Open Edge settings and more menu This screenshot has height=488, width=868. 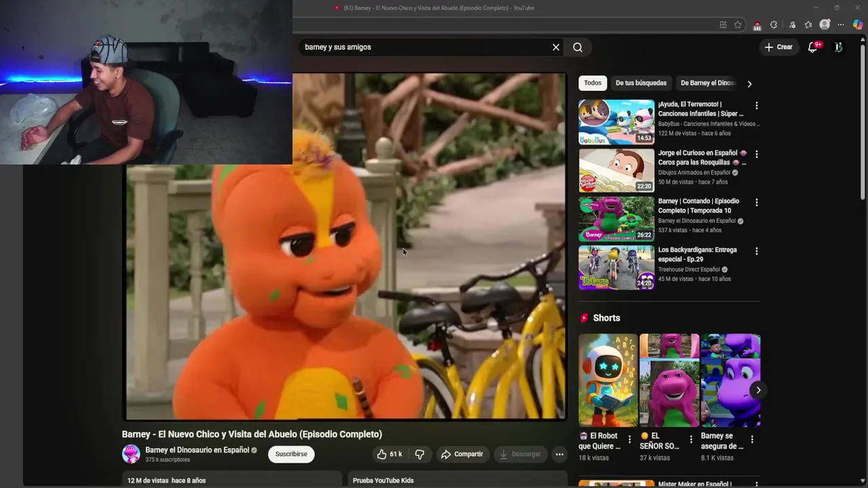[841, 25]
